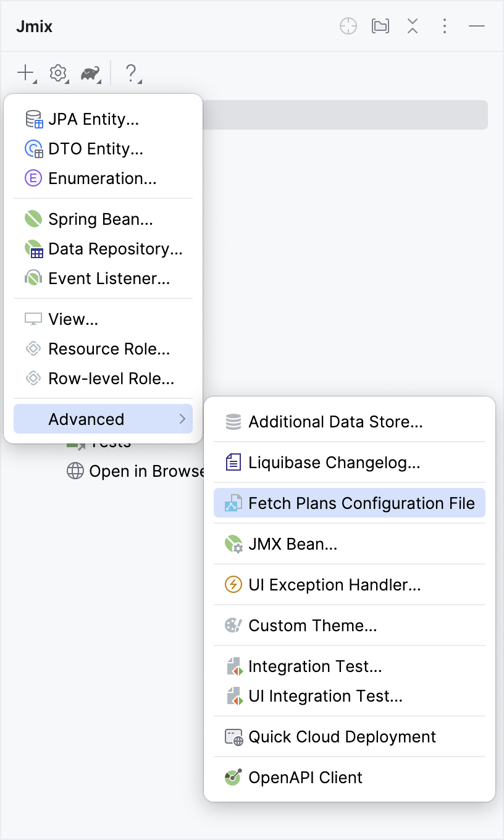The width and height of the screenshot is (504, 840).
Task: Click the Gradle elephant icon in Jmix toolbar
Action: [x=90, y=73]
